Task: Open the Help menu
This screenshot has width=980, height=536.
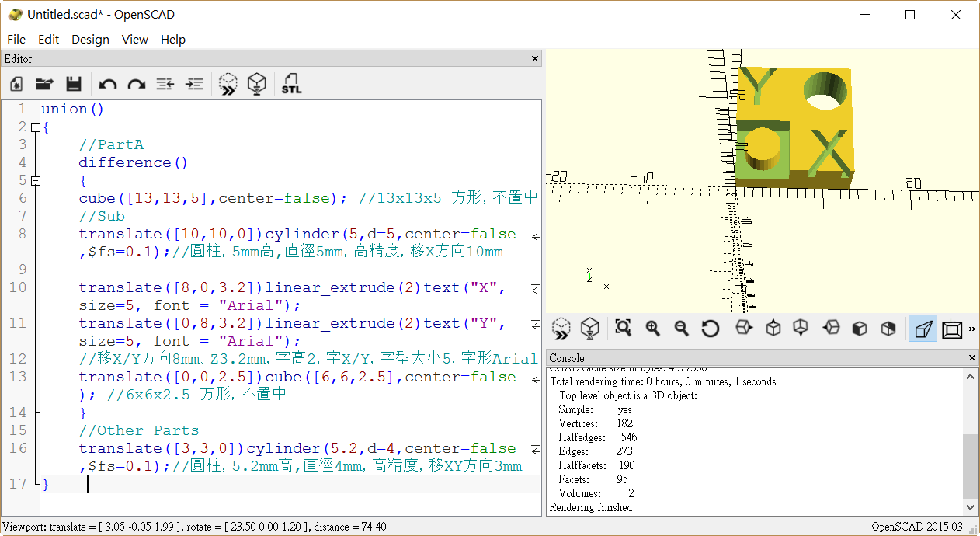Action: click(x=173, y=39)
